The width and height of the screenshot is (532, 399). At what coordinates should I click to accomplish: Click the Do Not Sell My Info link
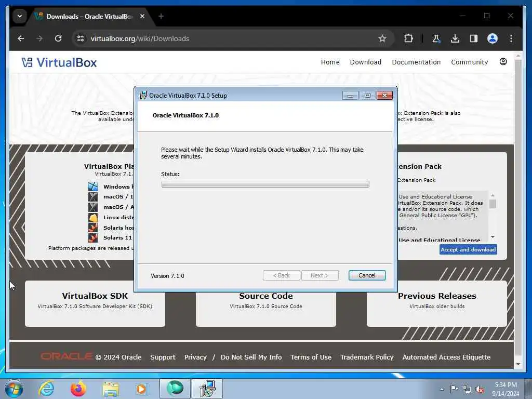[251, 357]
